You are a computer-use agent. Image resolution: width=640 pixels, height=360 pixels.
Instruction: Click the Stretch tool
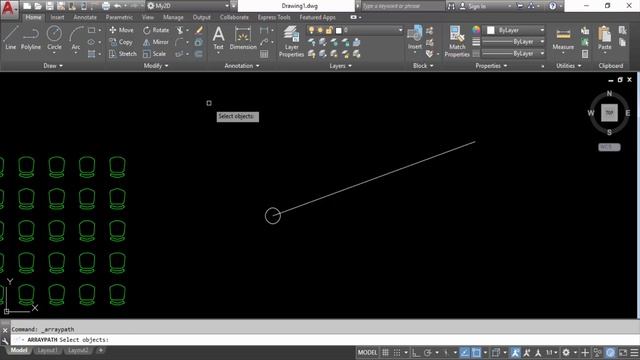tap(123, 53)
